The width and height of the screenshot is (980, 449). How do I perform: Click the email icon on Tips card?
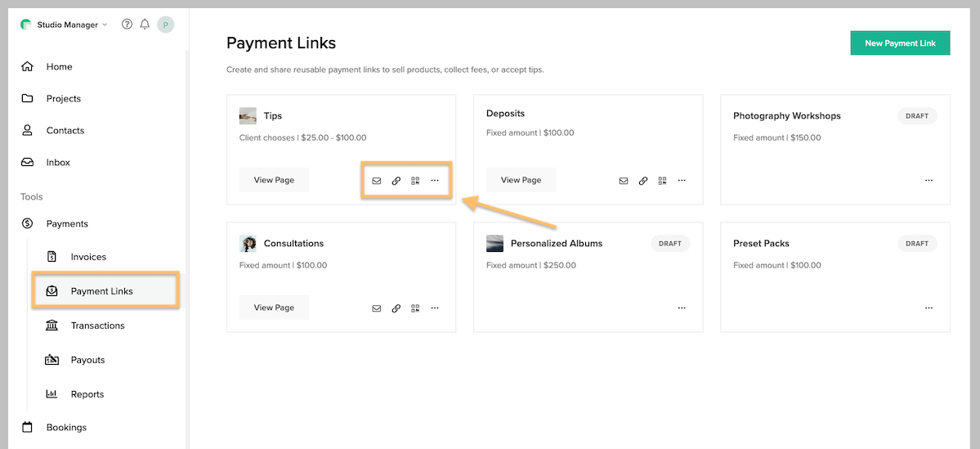377,181
